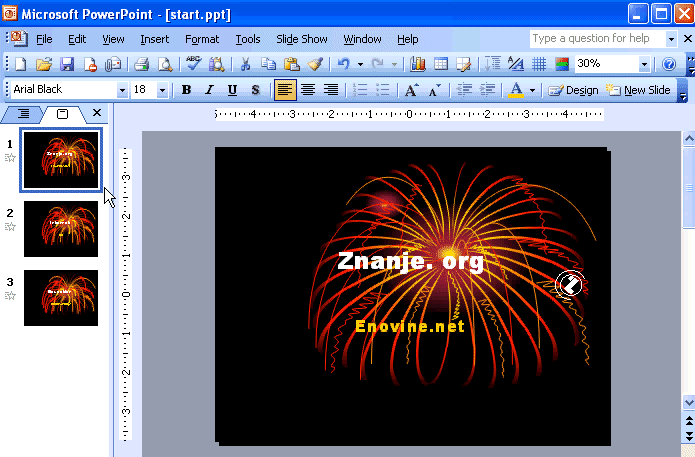
Task: Decrease the font size
Action: tap(434, 90)
